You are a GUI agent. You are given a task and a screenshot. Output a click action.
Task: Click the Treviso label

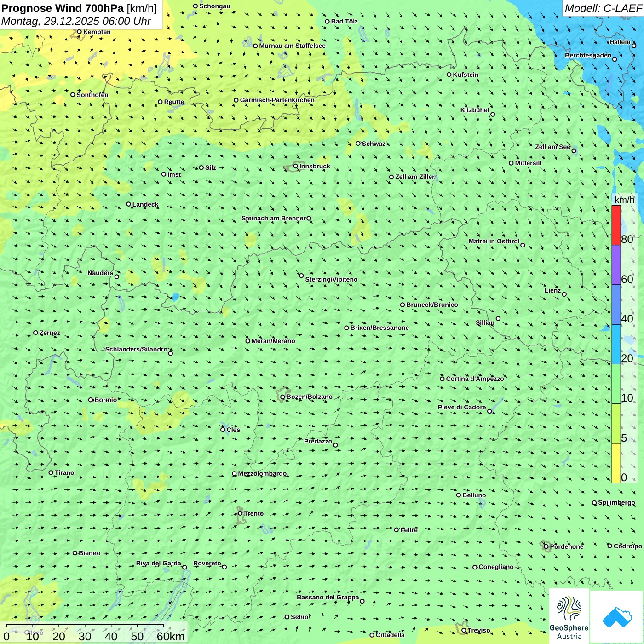coord(479,630)
